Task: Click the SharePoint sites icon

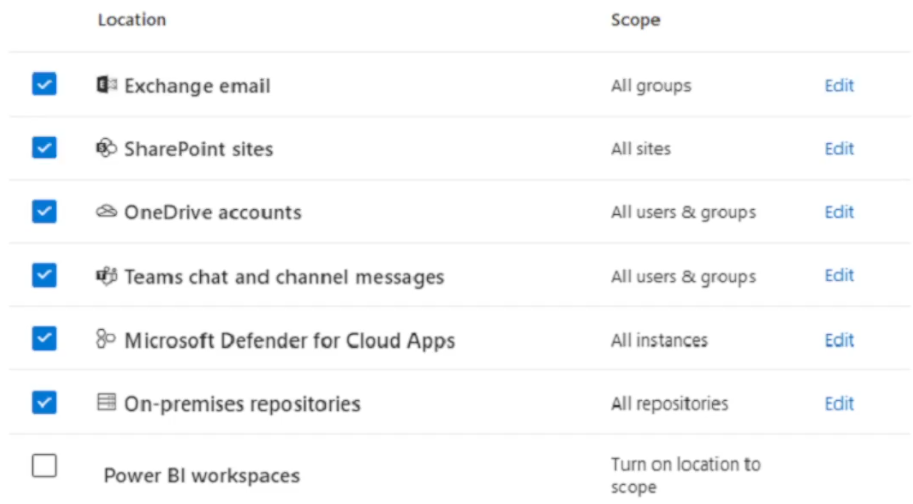Action: click(x=106, y=148)
